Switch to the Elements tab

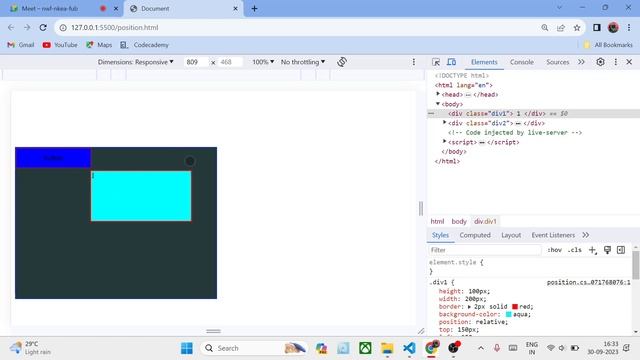coord(484,62)
